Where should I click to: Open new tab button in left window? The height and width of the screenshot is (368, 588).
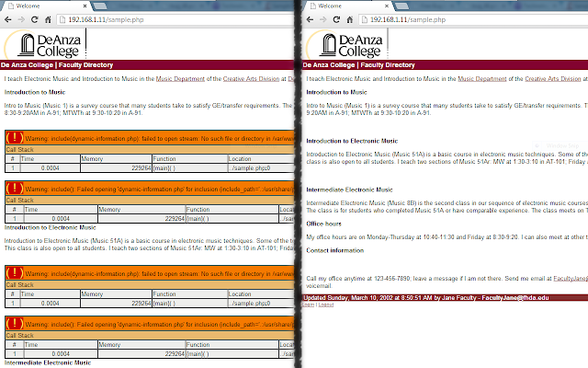pos(100,6)
